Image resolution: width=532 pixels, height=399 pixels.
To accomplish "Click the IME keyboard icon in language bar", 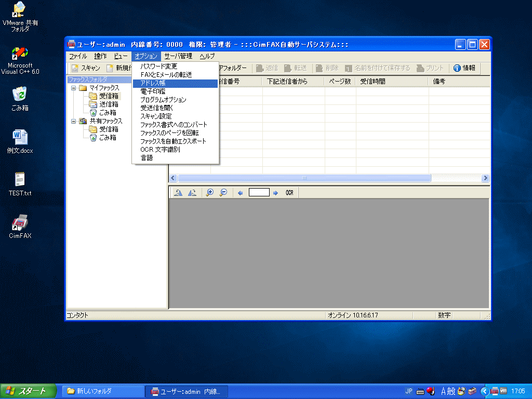I will (420, 392).
